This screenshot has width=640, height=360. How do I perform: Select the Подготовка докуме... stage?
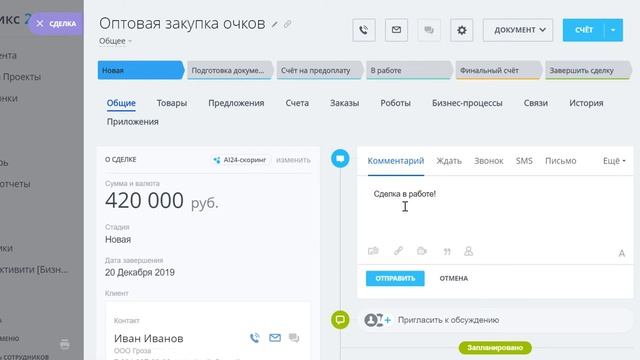tap(230, 70)
